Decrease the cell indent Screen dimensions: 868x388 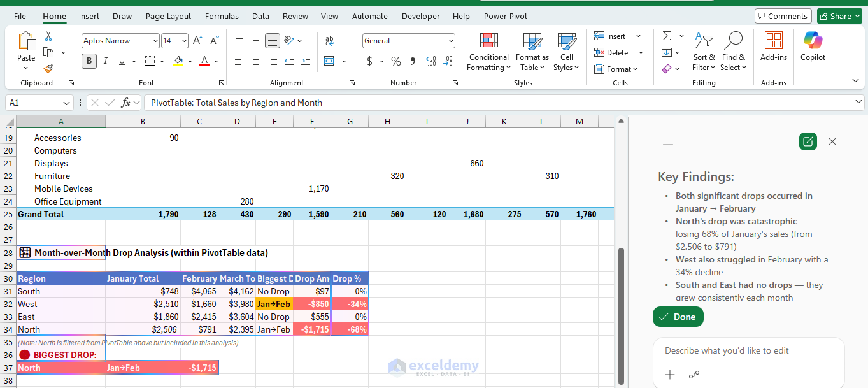coord(290,61)
